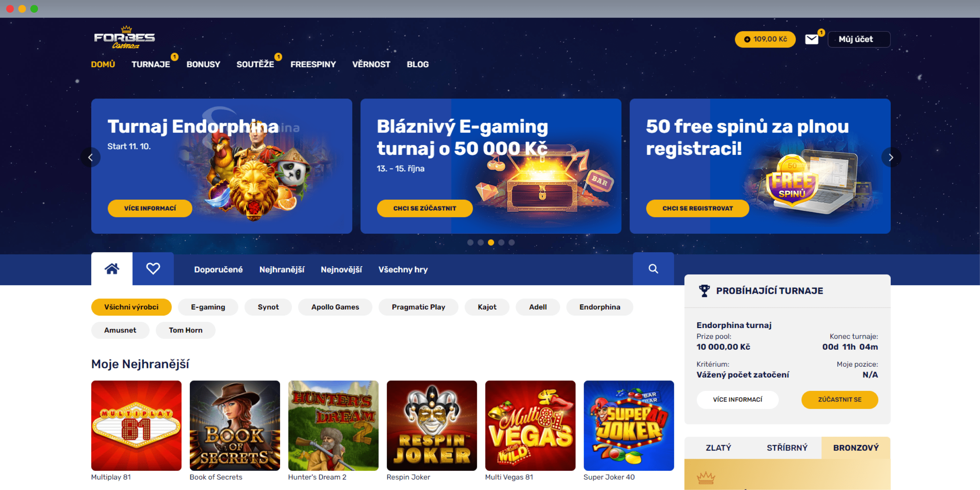
Task: Click the home icon games tab
Action: pos(112,269)
